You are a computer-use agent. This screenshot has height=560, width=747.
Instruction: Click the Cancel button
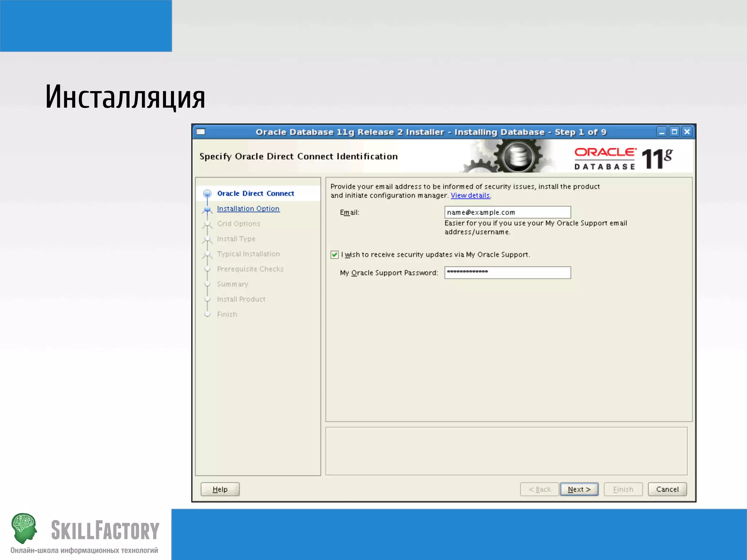point(667,489)
